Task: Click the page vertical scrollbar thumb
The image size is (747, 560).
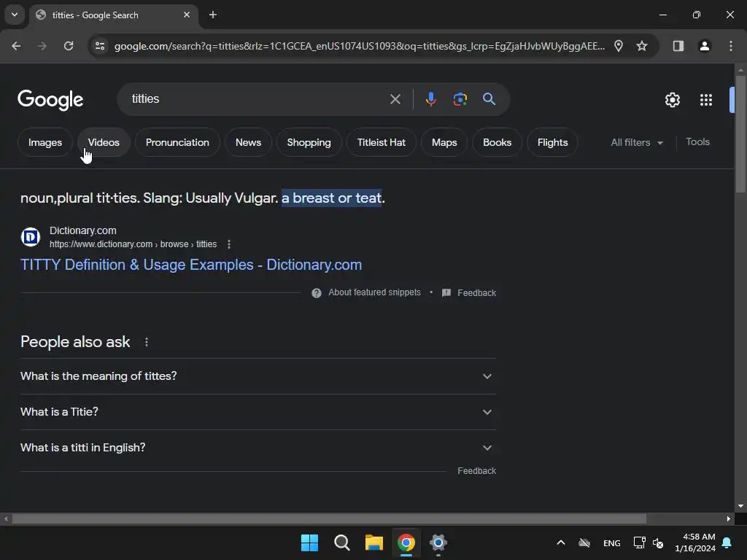Action: [740, 134]
